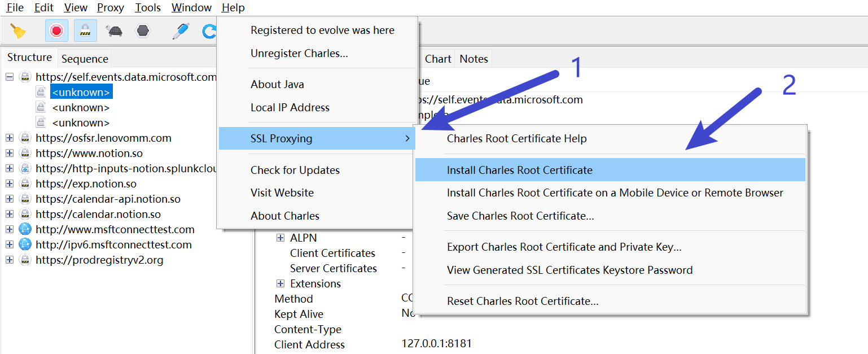Open the Chart tab
868x354 pixels.
pyautogui.click(x=438, y=59)
